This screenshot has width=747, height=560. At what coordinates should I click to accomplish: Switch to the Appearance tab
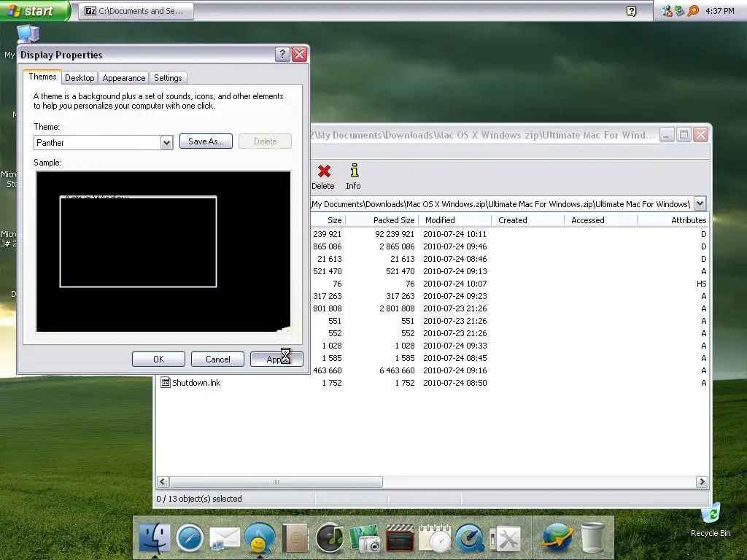(124, 77)
